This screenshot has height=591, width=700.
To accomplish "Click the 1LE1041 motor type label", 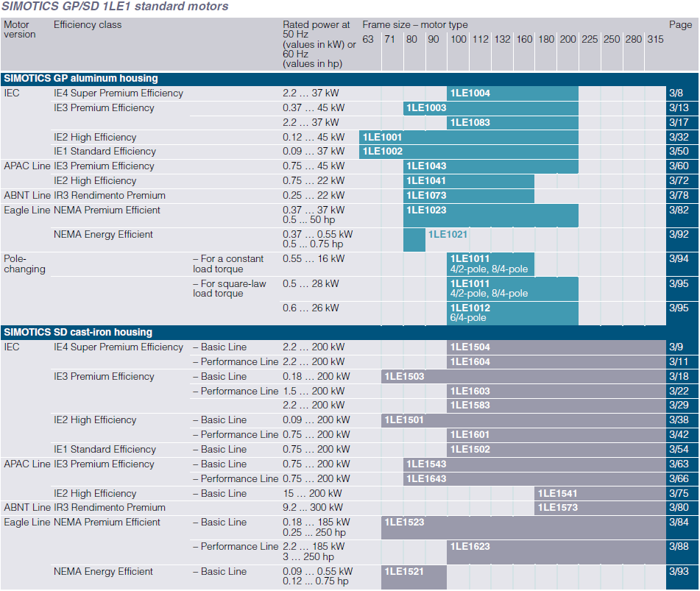I will [426, 181].
